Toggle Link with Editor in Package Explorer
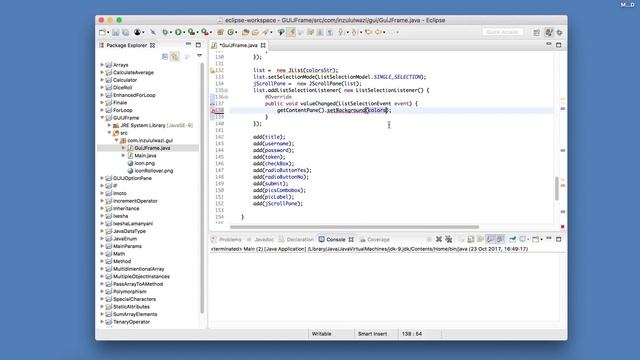The image size is (640, 360). click(x=175, y=57)
